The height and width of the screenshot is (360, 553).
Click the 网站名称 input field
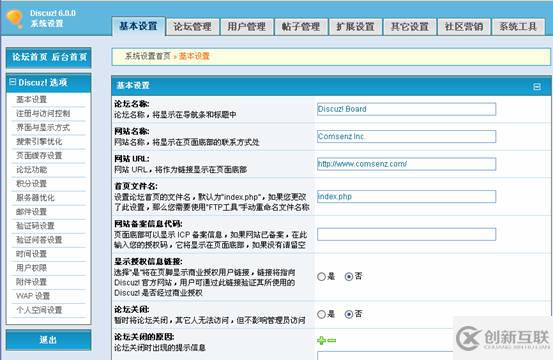click(406, 136)
